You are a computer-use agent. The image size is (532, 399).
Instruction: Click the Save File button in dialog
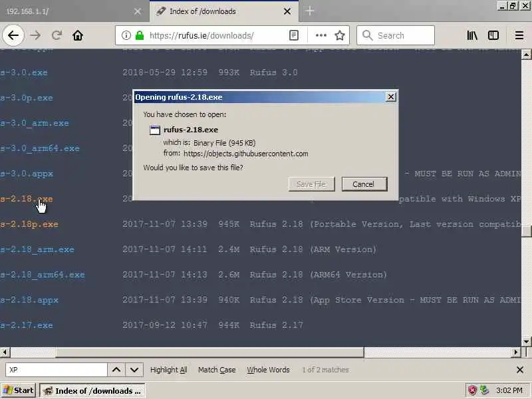click(x=311, y=184)
